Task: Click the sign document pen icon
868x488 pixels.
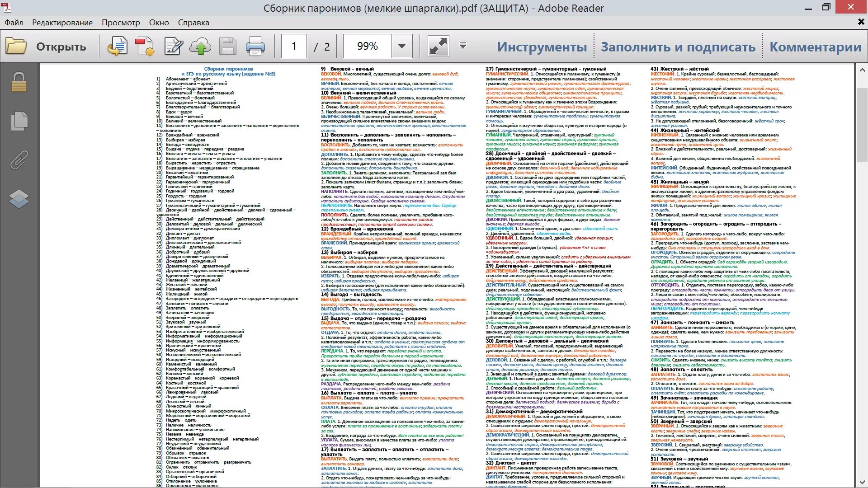Action: pyautogui.click(x=174, y=47)
